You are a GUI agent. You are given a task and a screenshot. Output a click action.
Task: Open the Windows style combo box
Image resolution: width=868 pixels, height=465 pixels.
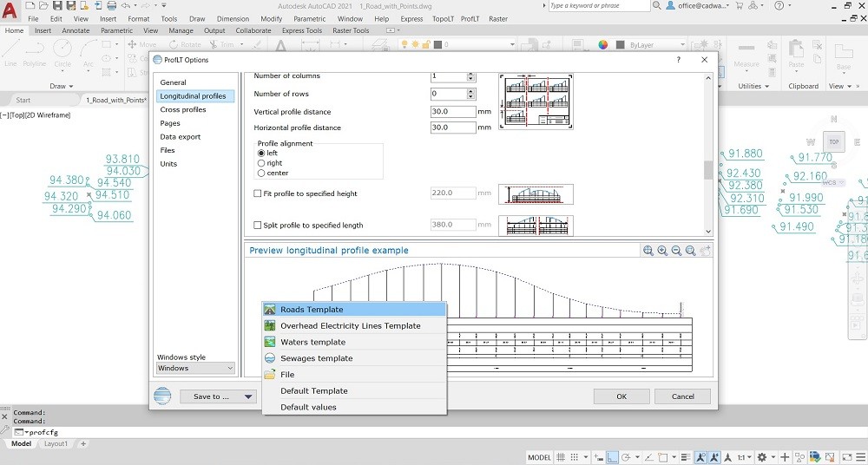tap(196, 368)
